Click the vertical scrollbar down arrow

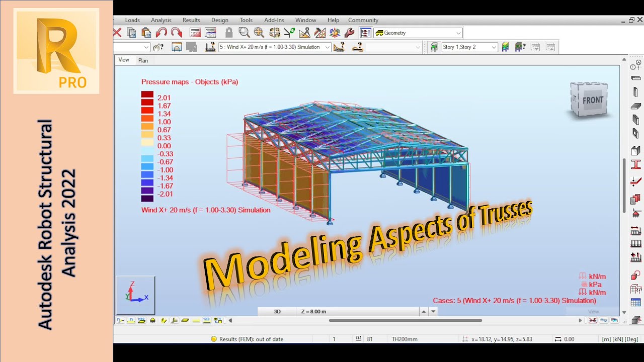(x=624, y=312)
